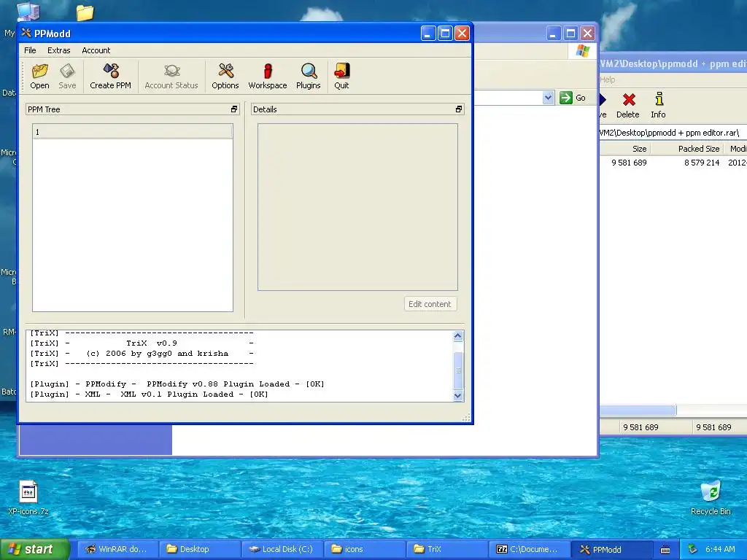The image size is (747, 560).
Task: Expand the Explorer address bar dropdown
Action: click(548, 98)
